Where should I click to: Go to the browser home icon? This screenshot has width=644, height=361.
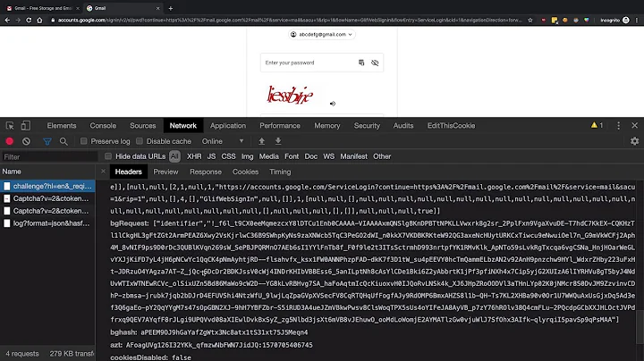click(40, 20)
